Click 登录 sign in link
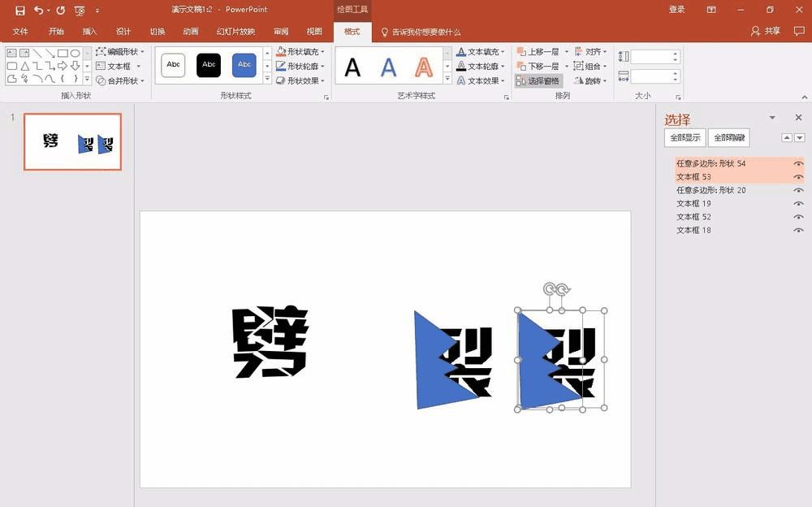Image resolution: width=812 pixels, height=507 pixels. coord(676,9)
